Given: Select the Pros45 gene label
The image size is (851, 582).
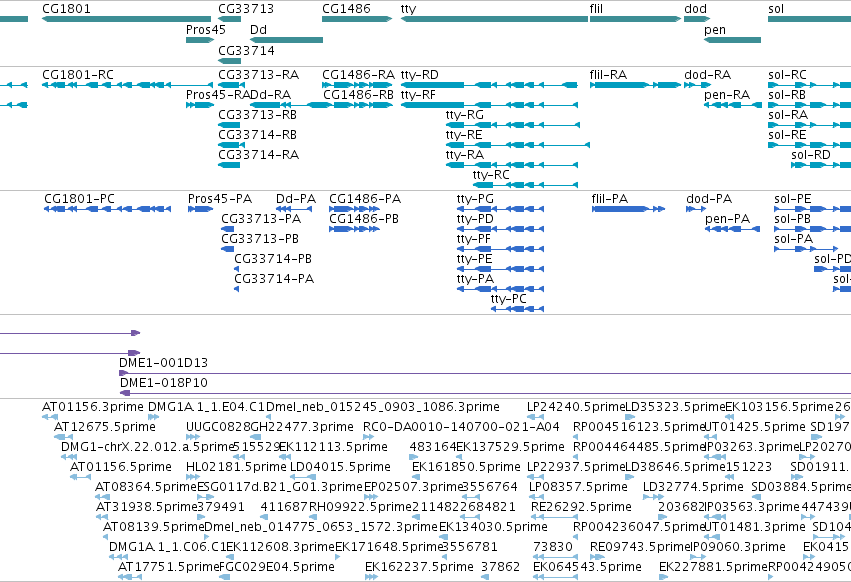Looking at the screenshot, I should 205,29.
